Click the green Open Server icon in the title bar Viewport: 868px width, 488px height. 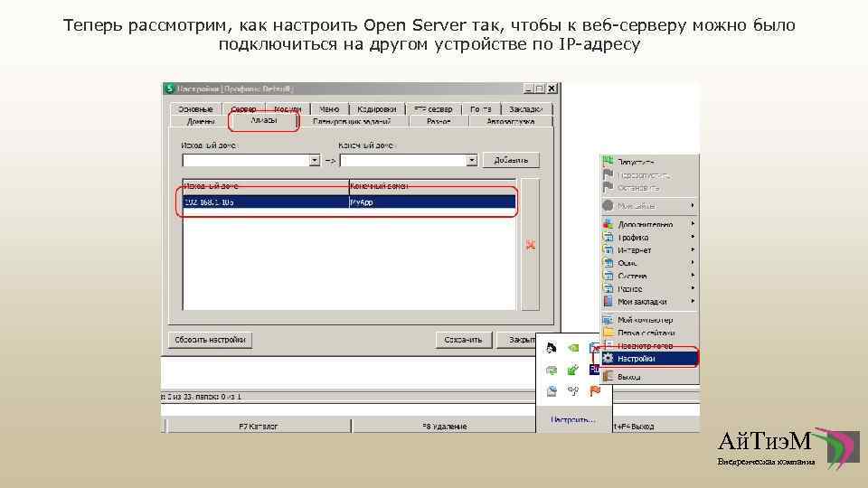[x=170, y=89]
